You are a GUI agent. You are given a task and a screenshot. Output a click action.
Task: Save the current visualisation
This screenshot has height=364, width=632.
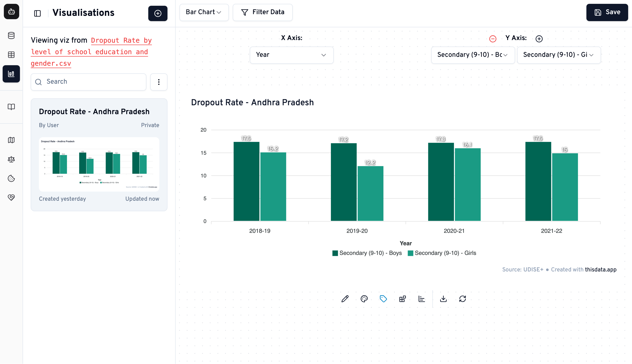[x=607, y=12]
